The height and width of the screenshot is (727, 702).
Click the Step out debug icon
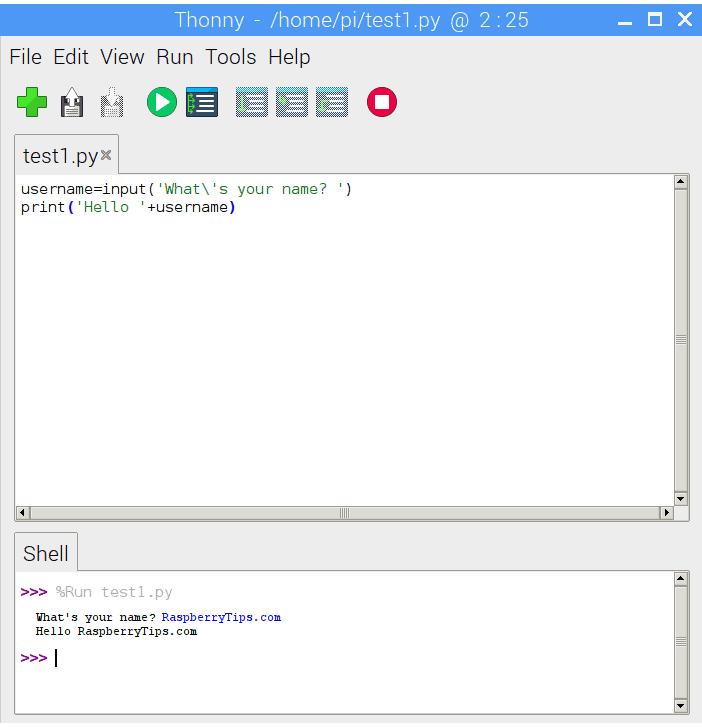coord(332,102)
